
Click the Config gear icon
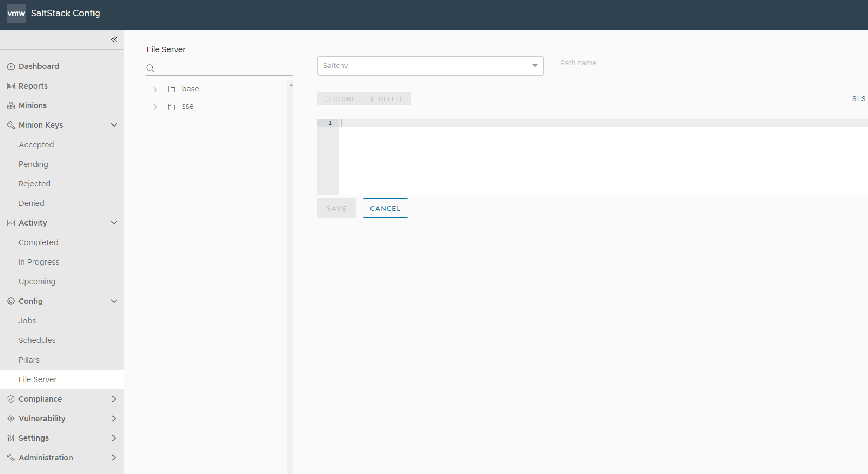[x=11, y=301]
